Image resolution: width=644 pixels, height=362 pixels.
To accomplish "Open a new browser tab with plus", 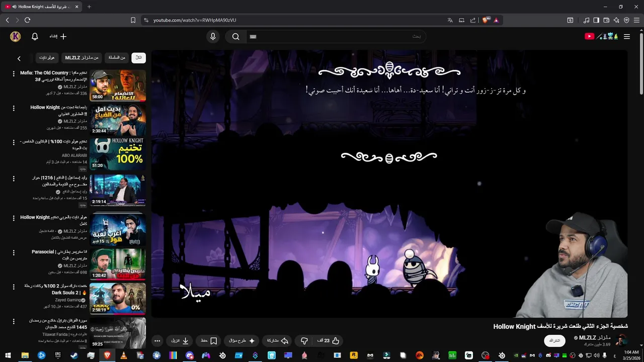I will point(89,7).
